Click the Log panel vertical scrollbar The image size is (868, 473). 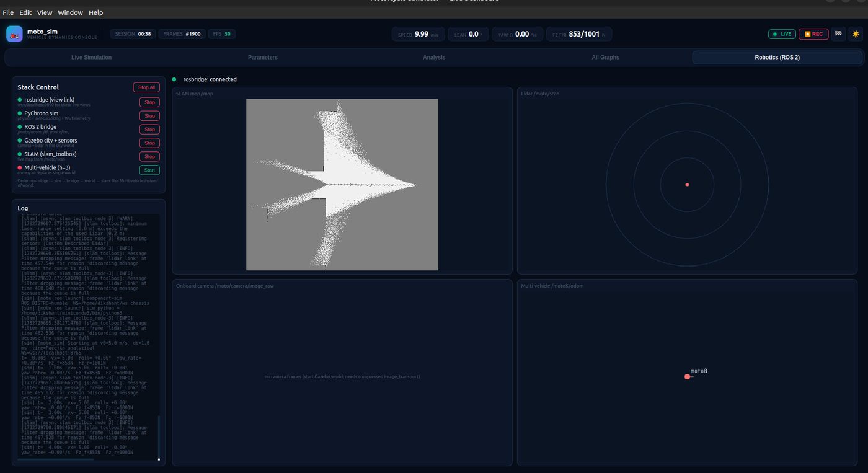(159, 438)
